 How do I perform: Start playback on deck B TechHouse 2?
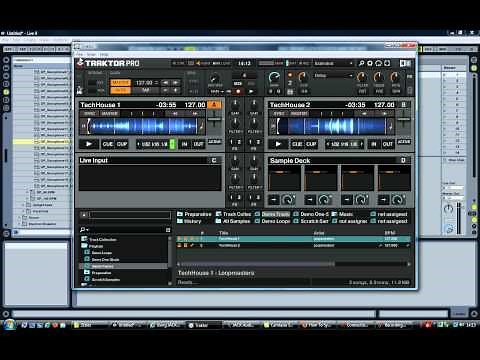pyautogui.click(x=278, y=144)
